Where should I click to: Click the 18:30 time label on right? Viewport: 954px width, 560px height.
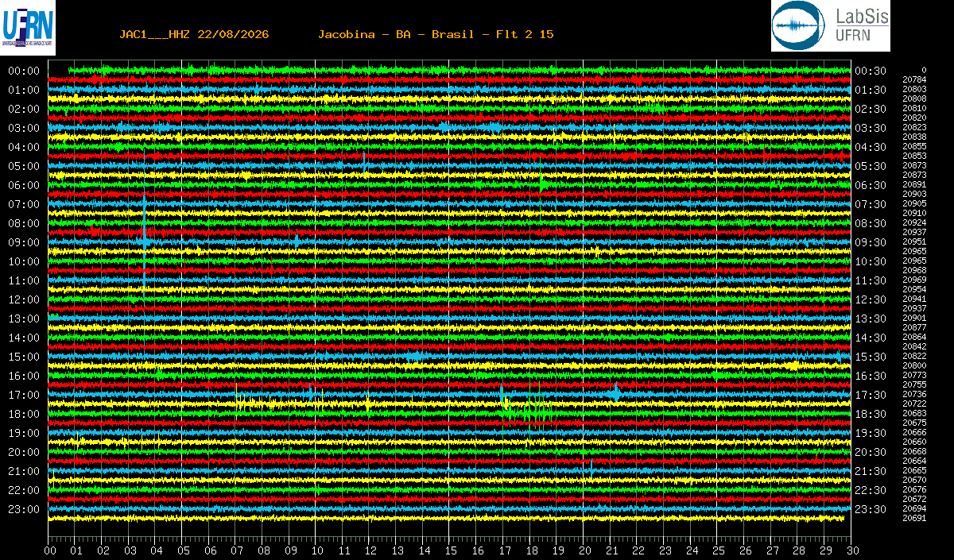(x=871, y=414)
